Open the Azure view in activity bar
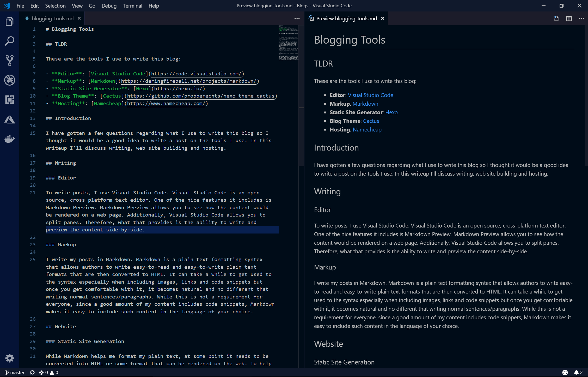 click(x=10, y=119)
